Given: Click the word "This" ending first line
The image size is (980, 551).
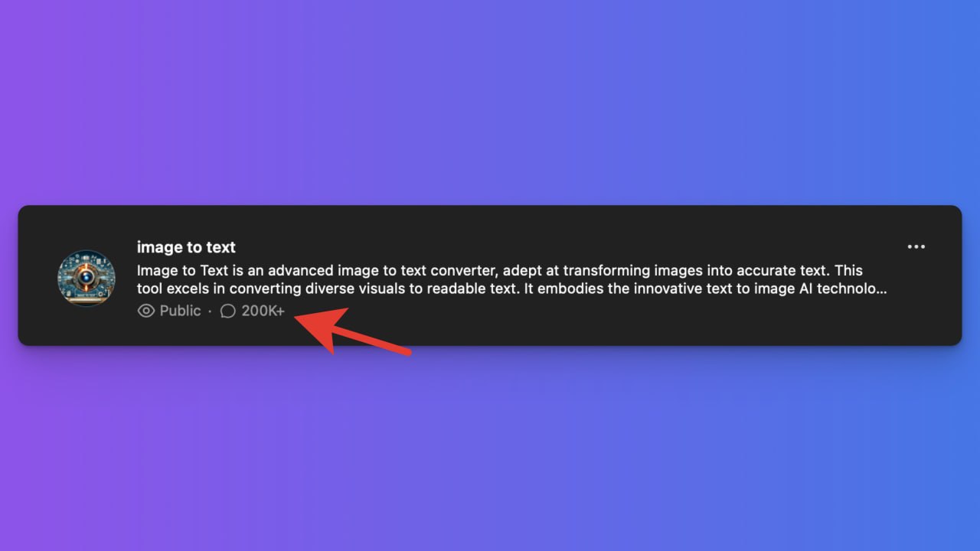Looking at the screenshot, I should click(849, 271).
